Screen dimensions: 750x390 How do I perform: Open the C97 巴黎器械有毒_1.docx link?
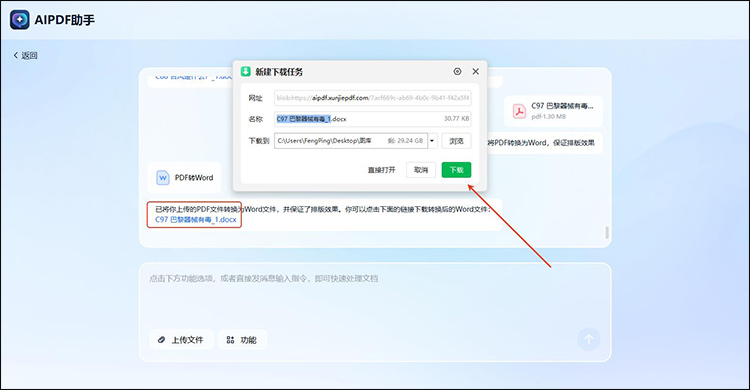coord(196,220)
